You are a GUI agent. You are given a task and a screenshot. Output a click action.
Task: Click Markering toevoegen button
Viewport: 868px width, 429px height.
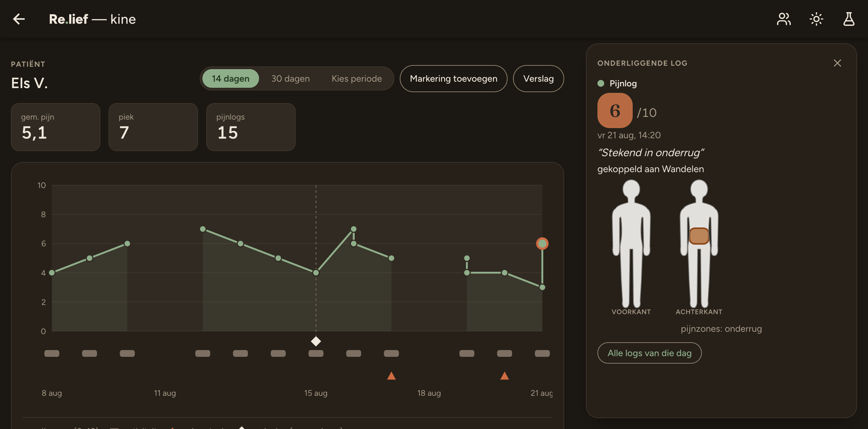coord(453,79)
